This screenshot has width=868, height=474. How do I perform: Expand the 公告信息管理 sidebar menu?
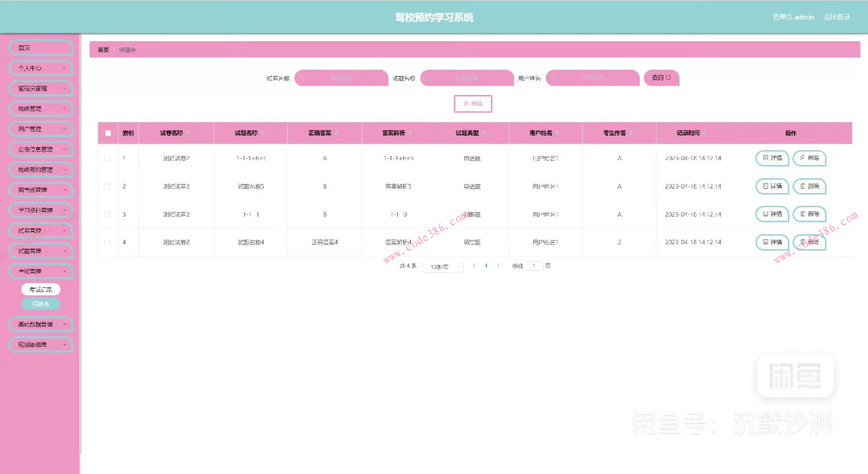[x=41, y=149]
